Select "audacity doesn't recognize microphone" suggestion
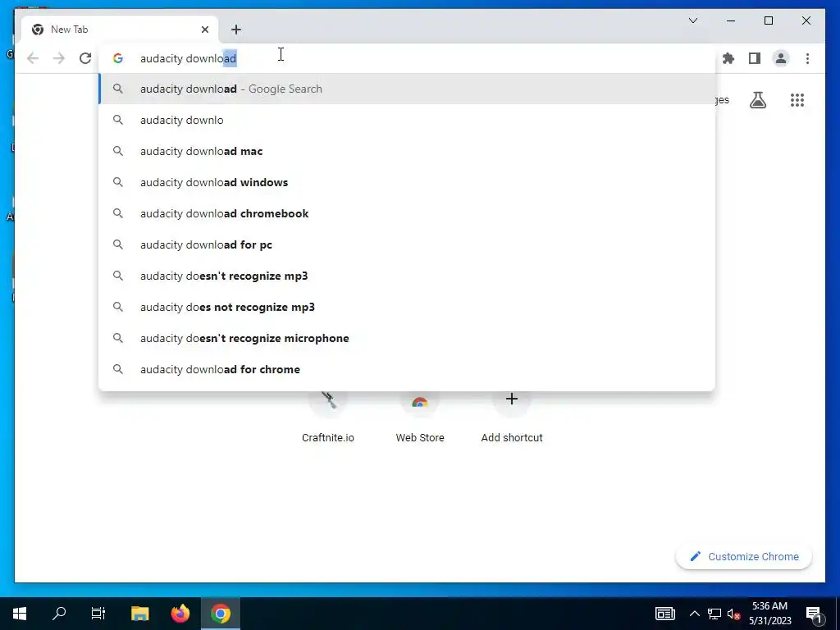The height and width of the screenshot is (630, 840). pos(407,338)
